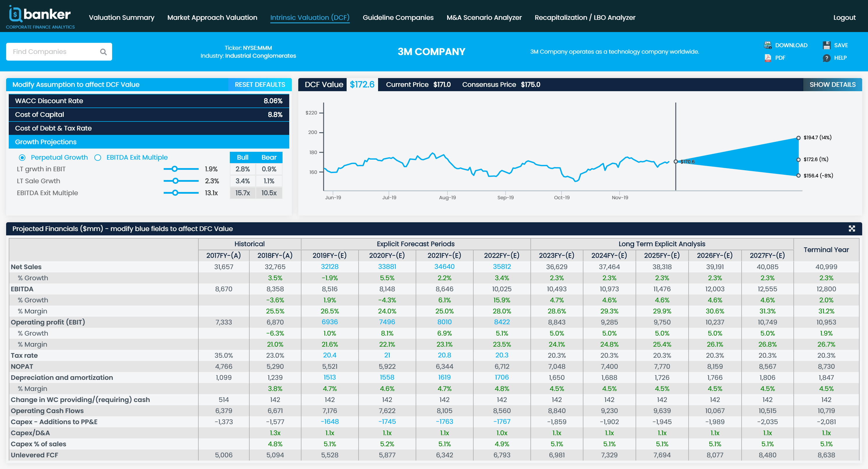This screenshot has width=868, height=469.
Task: Open Intrinsic Valuation (DCF) tab
Action: tap(310, 17)
